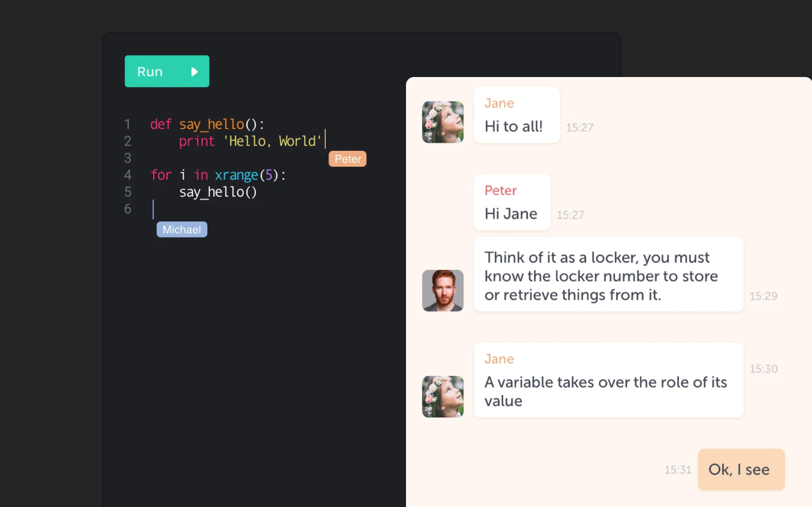Select line number 1 in the gutter
Viewport: 812px width, 507px height.
click(x=127, y=124)
